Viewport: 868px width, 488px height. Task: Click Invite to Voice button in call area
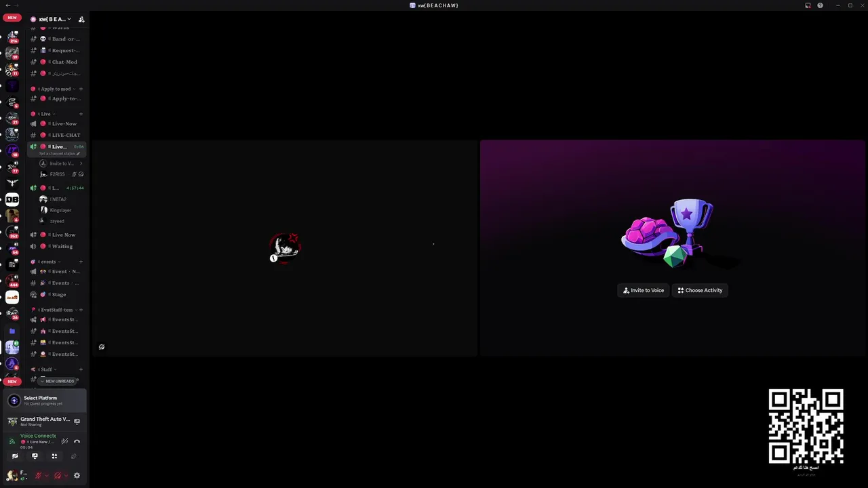(x=644, y=290)
